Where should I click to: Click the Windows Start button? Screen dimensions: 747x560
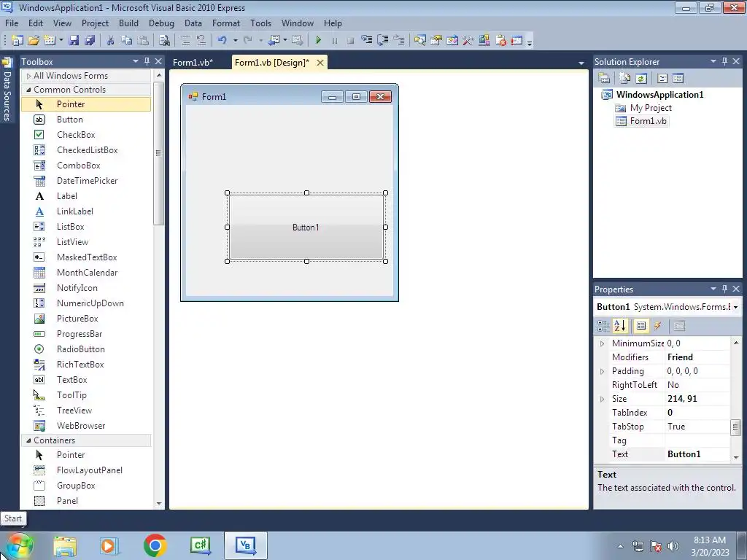pyautogui.click(x=19, y=545)
